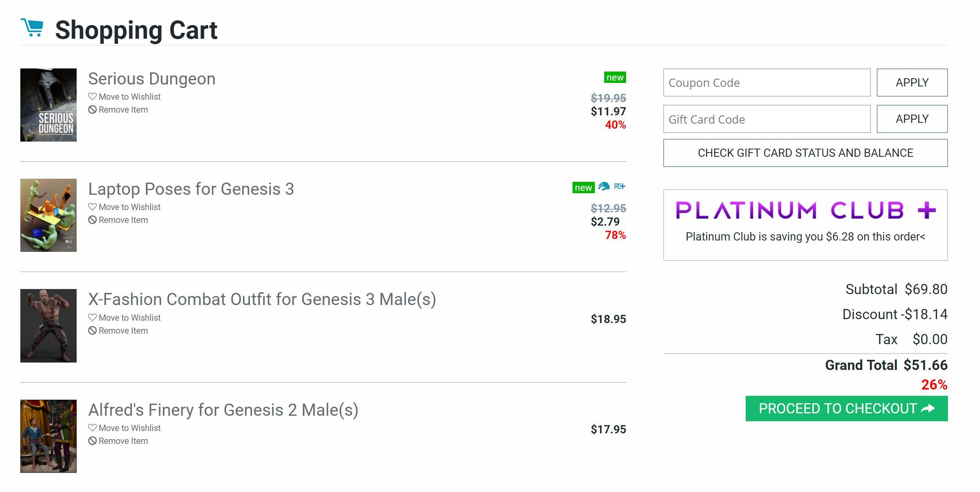Viewport: 980px width, 492px height.
Task: Click remove icon for Laptop Poses item
Action: (x=92, y=220)
